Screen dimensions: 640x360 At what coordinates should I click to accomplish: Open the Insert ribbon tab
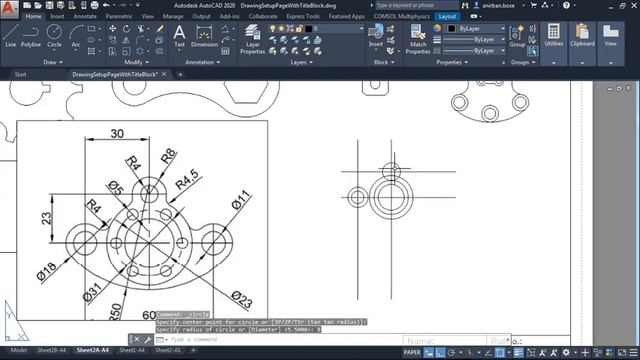pos(57,16)
